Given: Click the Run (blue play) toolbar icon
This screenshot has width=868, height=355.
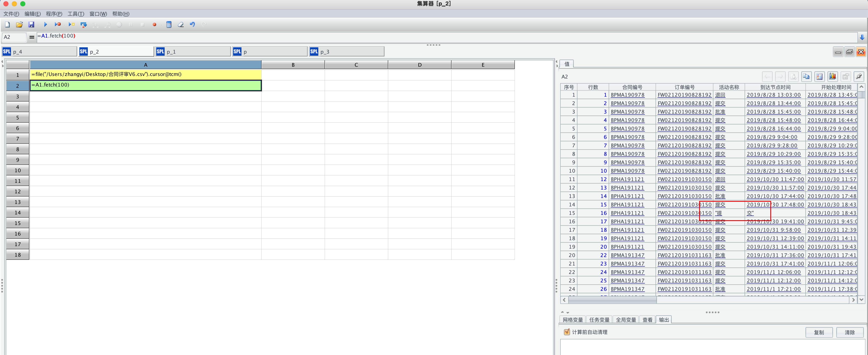Looking at the screenshot, I should [x=45, y=24].
